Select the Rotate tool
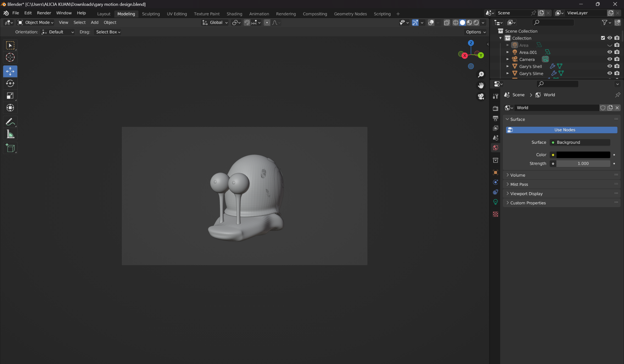Image resolution: width=624 pixels, height=364 pixels. (x=10, y=83)
